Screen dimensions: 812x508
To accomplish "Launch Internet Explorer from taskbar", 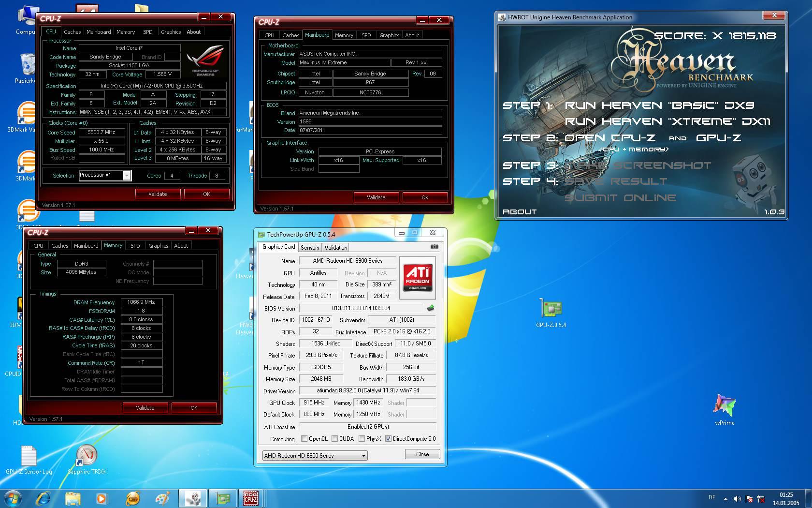I will point(43,498).
